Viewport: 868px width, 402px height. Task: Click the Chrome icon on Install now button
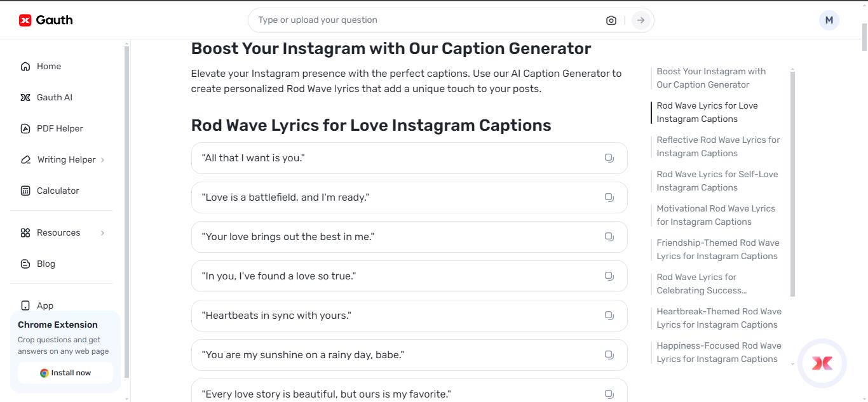(44, 373)
